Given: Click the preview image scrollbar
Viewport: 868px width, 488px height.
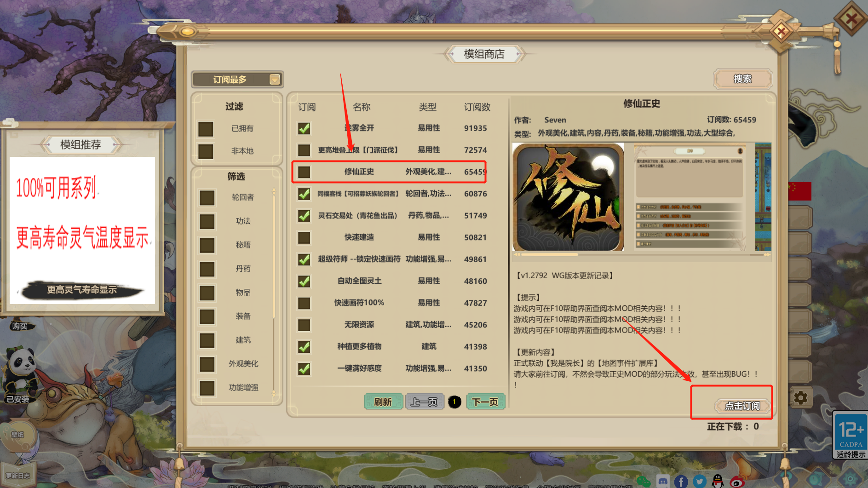Looking at the screenshot, I should tap(642, 254).
